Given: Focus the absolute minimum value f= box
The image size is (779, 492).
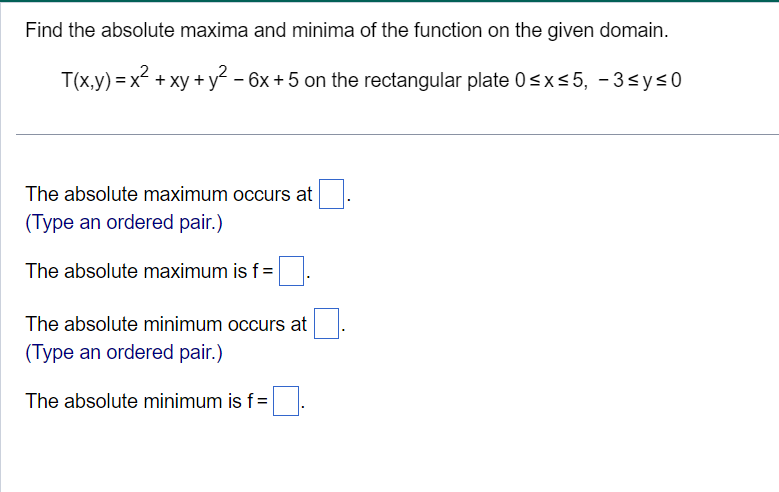Looking at the screenshot, I should (x=286, y=402).
